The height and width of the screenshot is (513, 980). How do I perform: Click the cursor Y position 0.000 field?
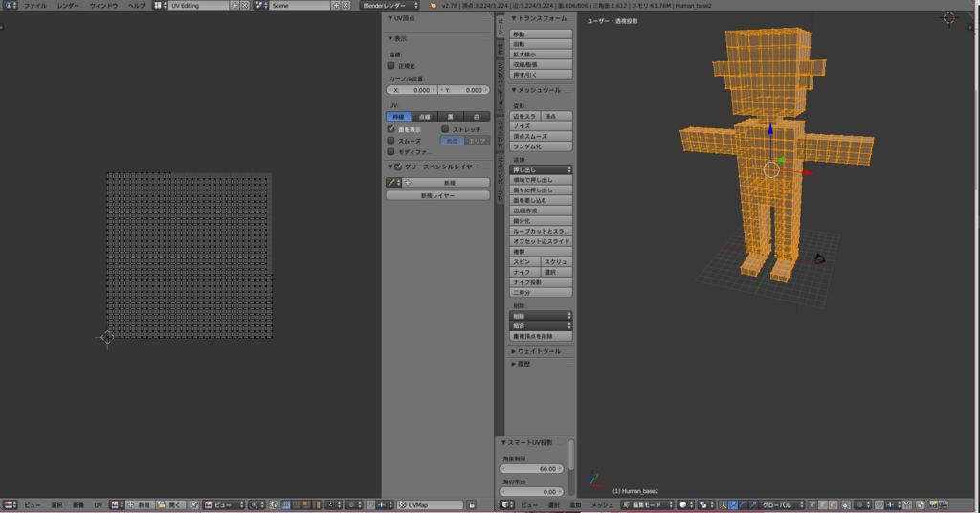[464, 90]
